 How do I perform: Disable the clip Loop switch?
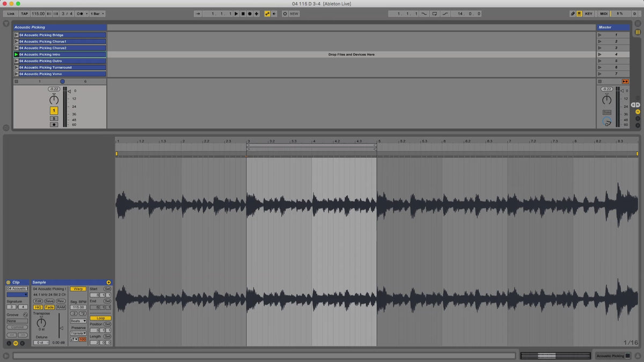[100, 318]
